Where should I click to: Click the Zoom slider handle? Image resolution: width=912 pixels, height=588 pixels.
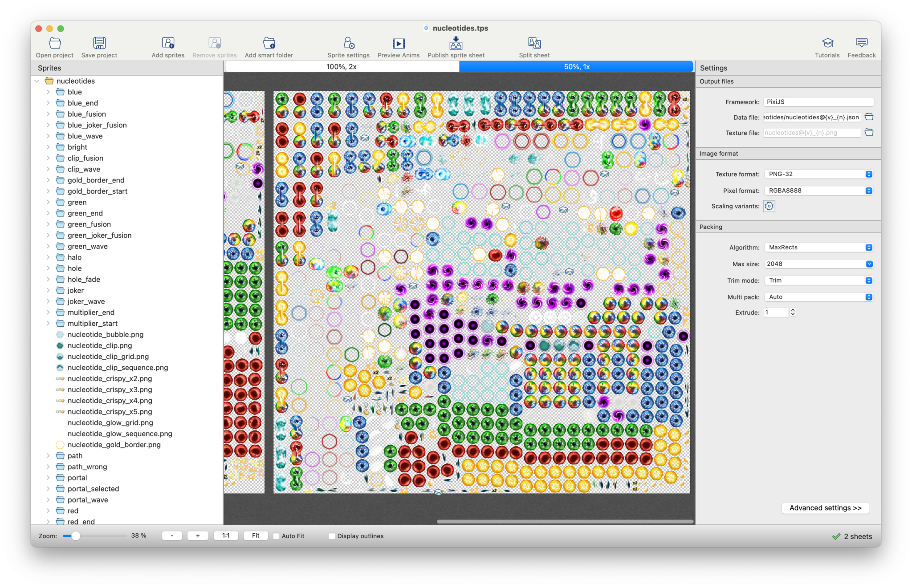[76, 536]
